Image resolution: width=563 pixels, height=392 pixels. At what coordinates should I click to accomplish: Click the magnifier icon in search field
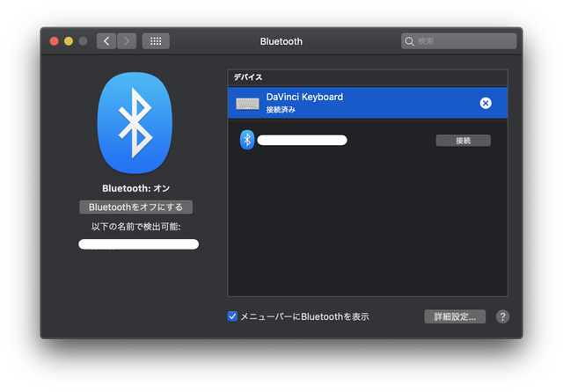[x=409, y=41]
